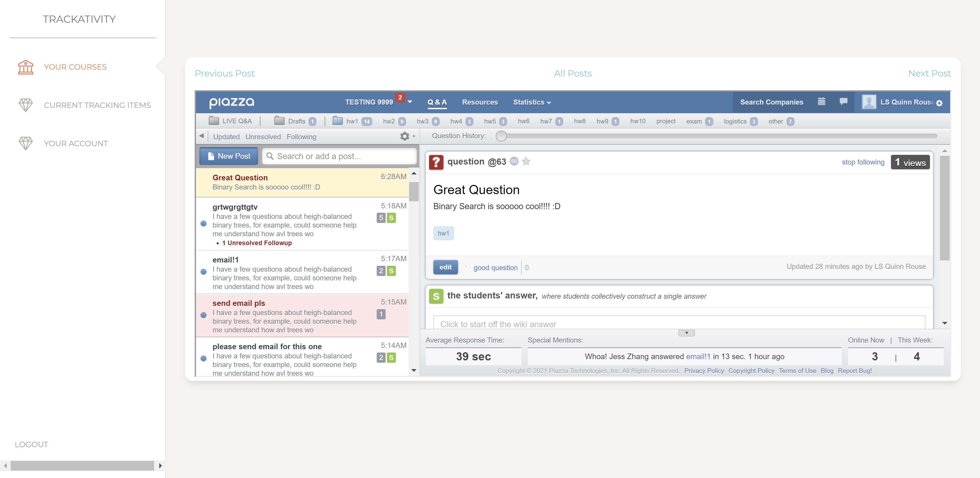Click the Question History slider handle

tap(501, 136)
